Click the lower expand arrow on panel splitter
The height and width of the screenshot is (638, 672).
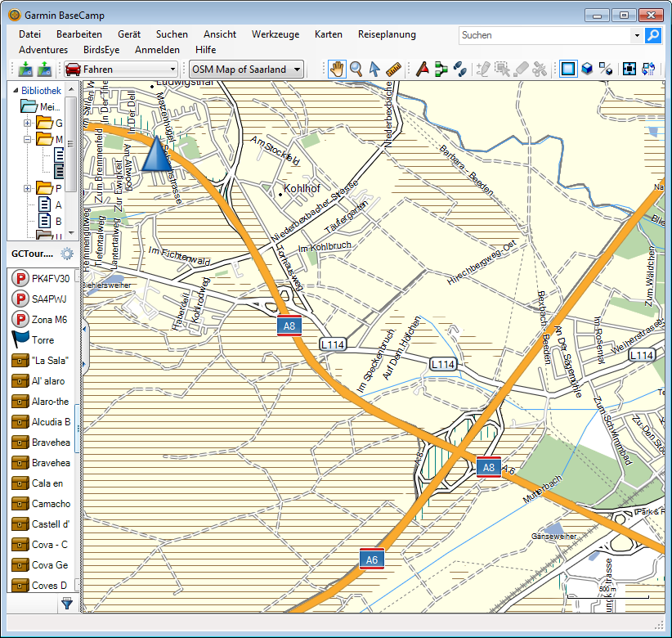point(84,364)
